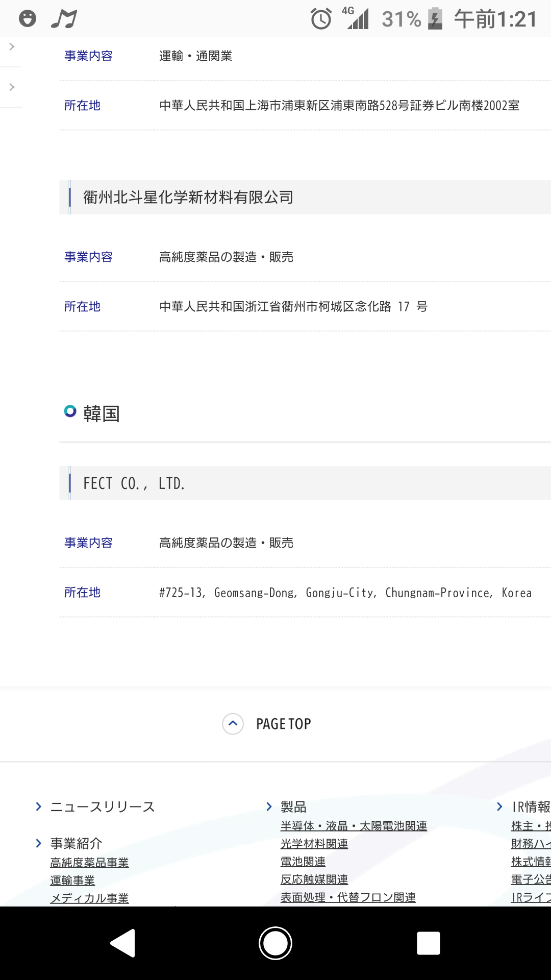Expand the upper left sidebar chevron
Viewport: 551px width, 980px height.
12,46
